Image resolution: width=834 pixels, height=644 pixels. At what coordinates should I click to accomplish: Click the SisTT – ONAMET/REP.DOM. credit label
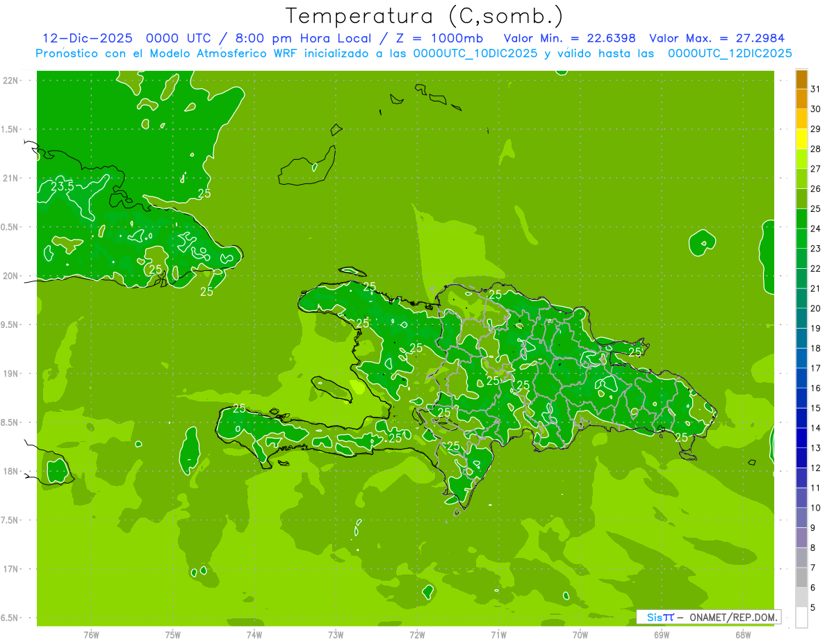click(x=708, y=617)
